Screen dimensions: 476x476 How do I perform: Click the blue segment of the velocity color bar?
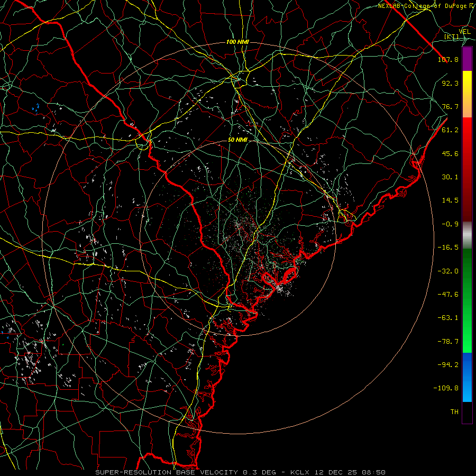467,377
